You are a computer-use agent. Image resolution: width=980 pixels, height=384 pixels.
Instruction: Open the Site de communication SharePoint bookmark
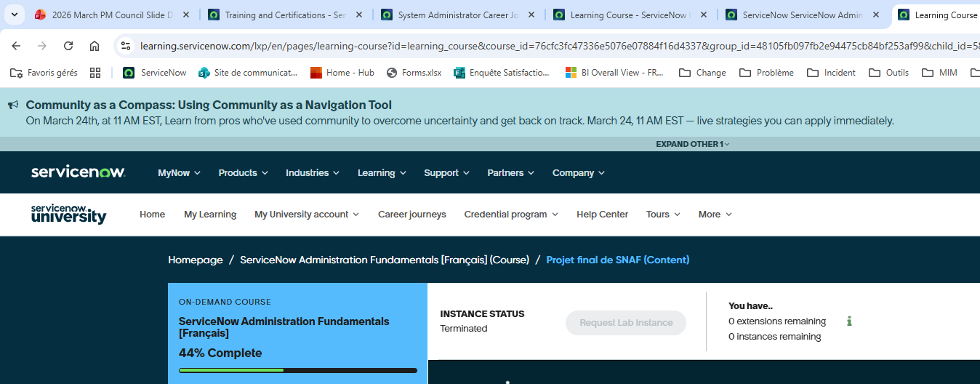(248, 73)
